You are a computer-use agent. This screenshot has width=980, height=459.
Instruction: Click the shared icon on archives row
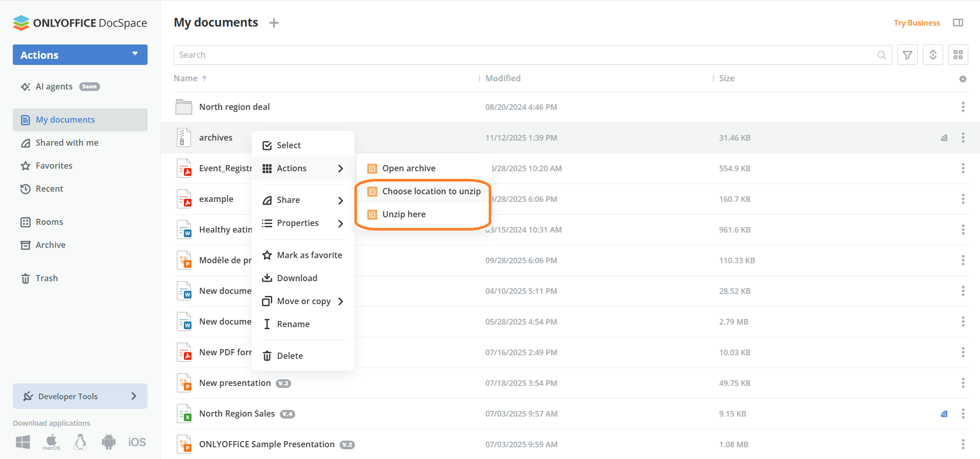tap(944, 137)
